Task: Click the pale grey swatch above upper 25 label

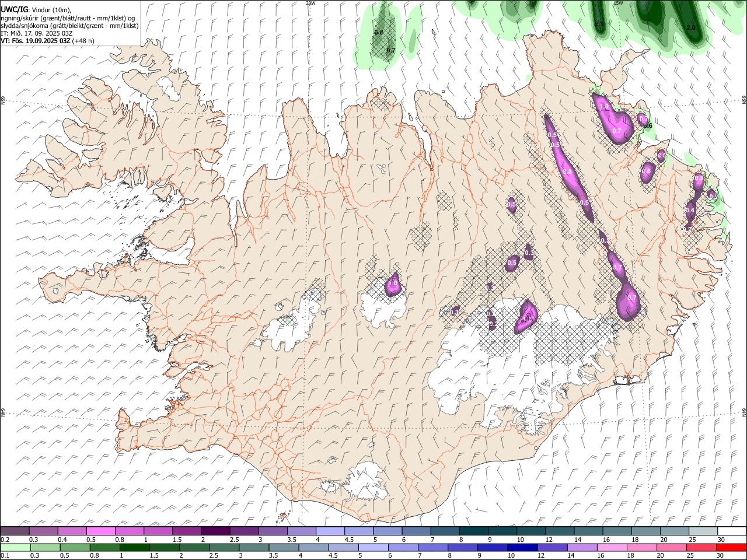Action: (703, 531)
